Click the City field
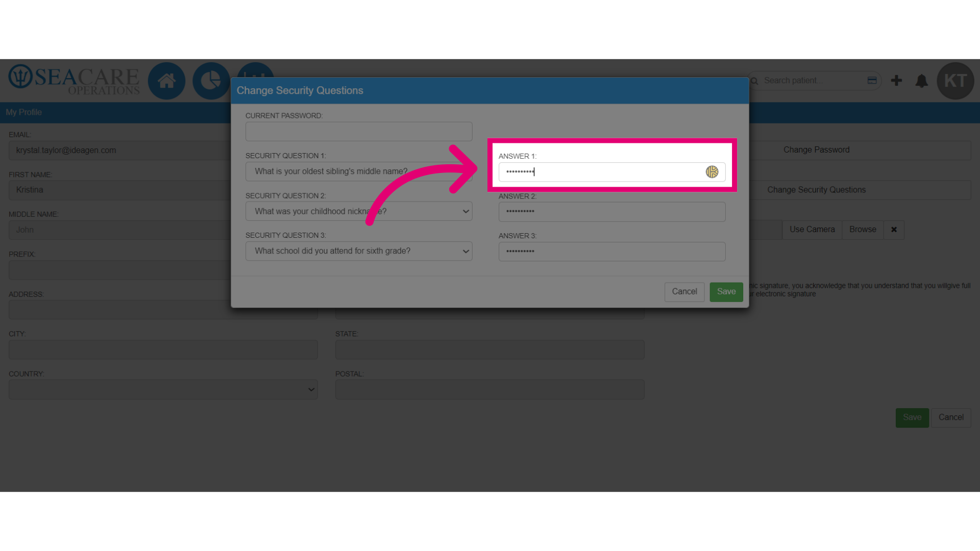980x551 pixels. click(x=163, y=349)
